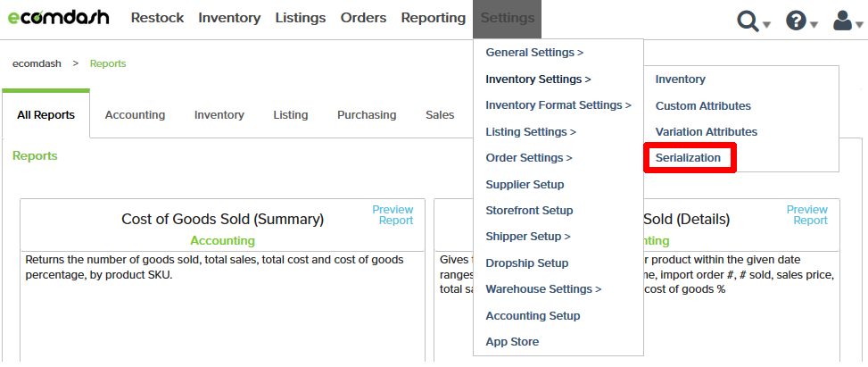
Task: Open the search magnifier icon
Action: click(x=748, y=21)
